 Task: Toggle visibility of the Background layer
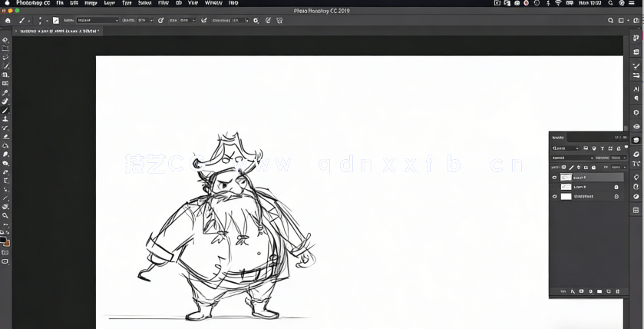click(x=555, y=196)
